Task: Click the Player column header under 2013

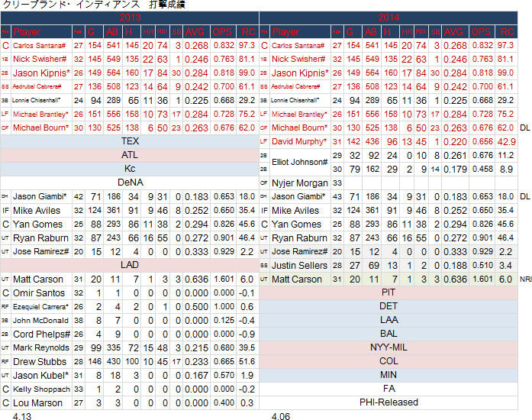Action: (41, 31)
